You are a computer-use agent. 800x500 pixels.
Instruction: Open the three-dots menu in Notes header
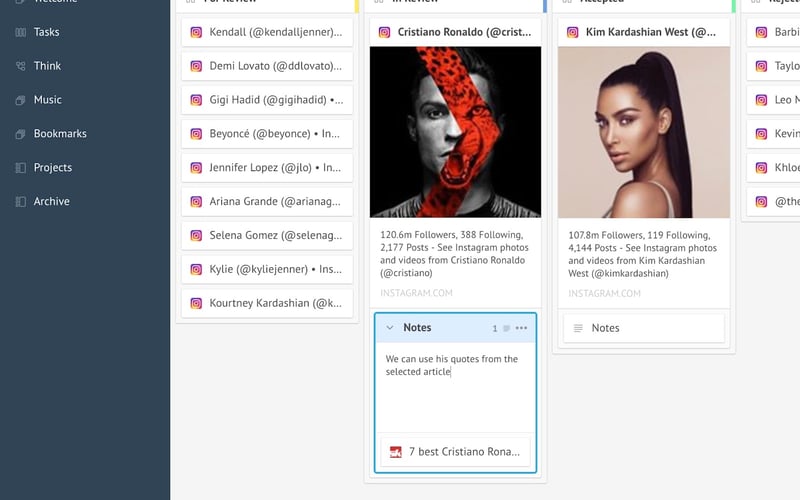click(x=521, y=328)
